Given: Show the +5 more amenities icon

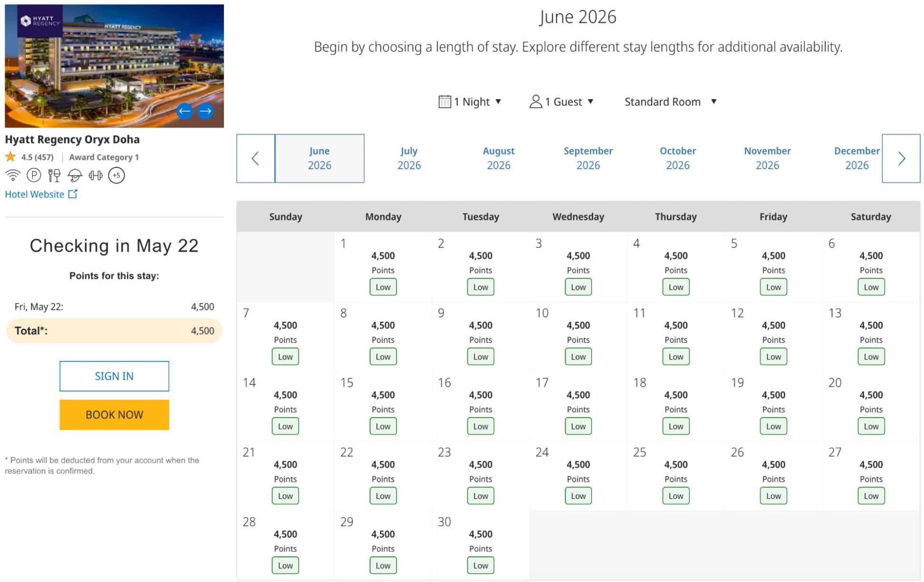Looking at the screenshot, I should (116, 175).
